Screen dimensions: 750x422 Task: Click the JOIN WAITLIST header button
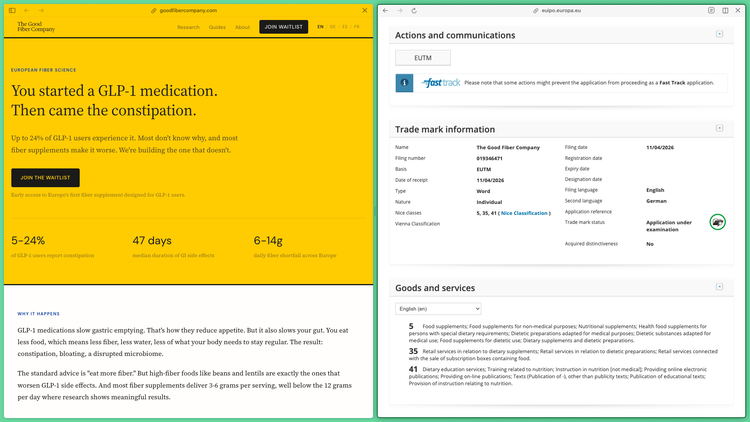[x=284, y=27]
